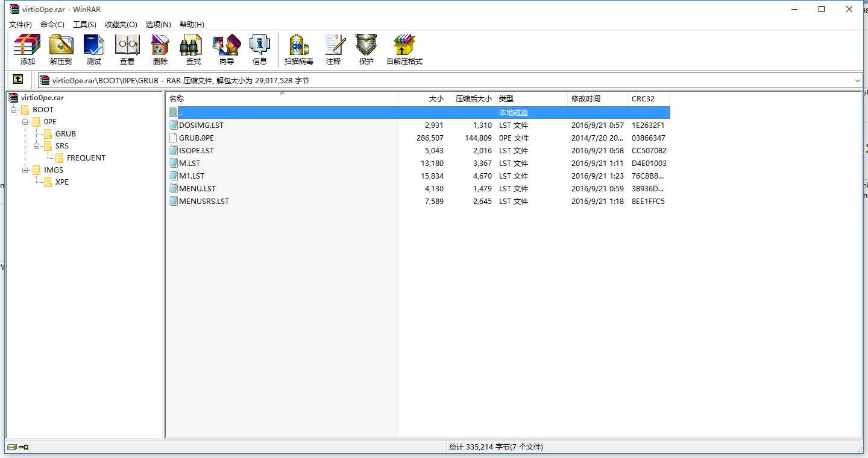Open the 帮助(H) menu
The width and height of the screenshot is (868, 458).
[x=192, y=25]
